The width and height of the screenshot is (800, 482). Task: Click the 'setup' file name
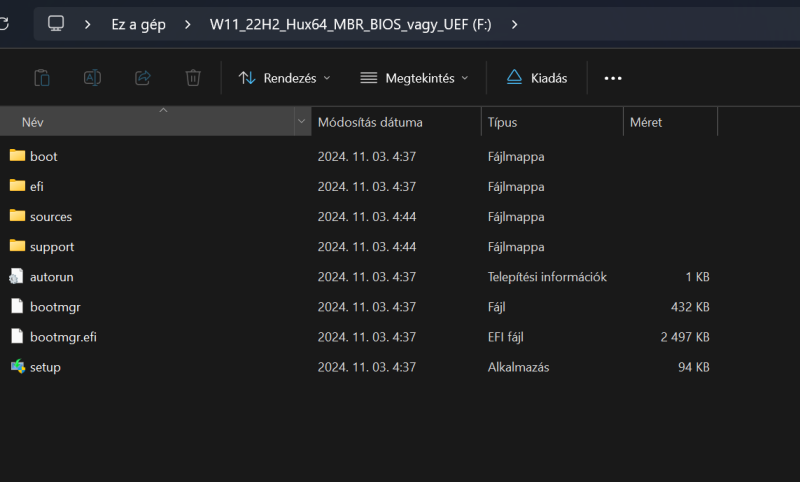click(45, 368)
